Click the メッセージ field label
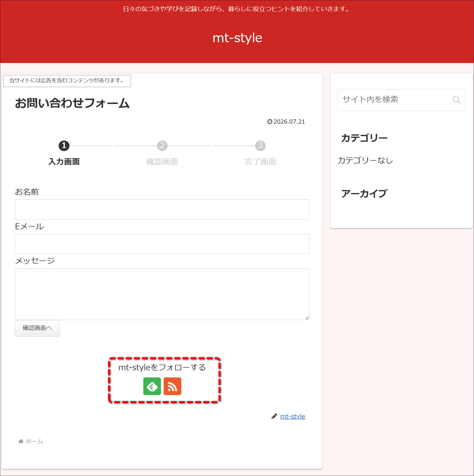The width and height of the screenshot is (474, 476). [35, 260]
